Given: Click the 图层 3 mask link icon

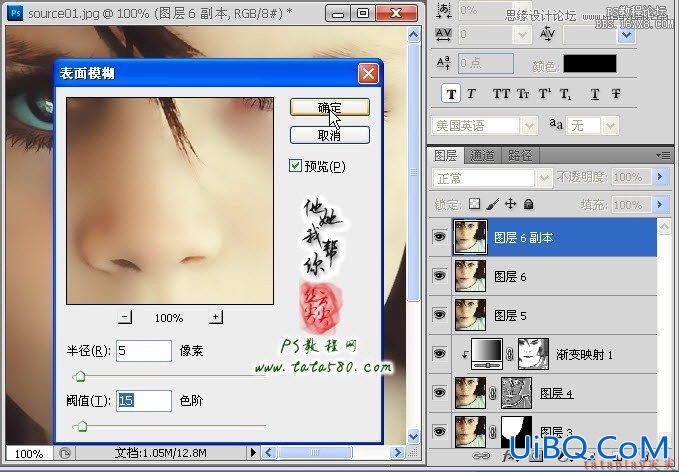Looking at the screenshot, I should 493,432.
